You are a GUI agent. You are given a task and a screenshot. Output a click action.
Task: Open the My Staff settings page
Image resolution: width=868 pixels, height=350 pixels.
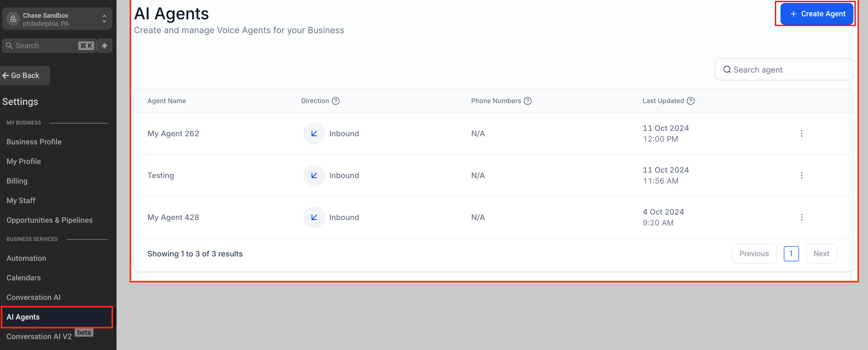(21, 200)
